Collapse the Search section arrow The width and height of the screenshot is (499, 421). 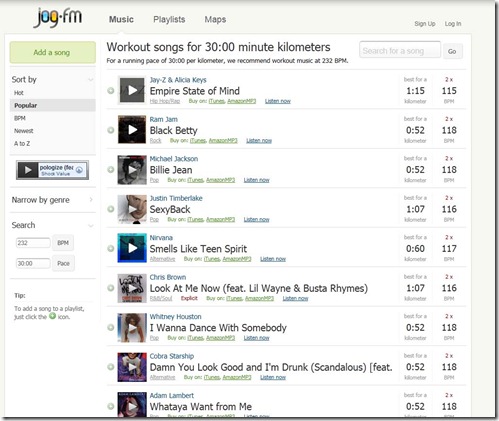(90, 226)
